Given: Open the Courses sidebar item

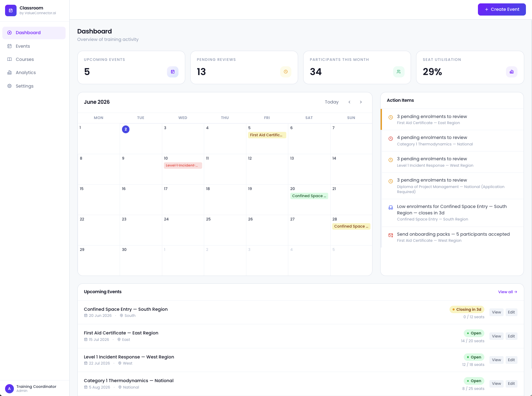Looking at the screenshot, I should click(x=34, y=59).
